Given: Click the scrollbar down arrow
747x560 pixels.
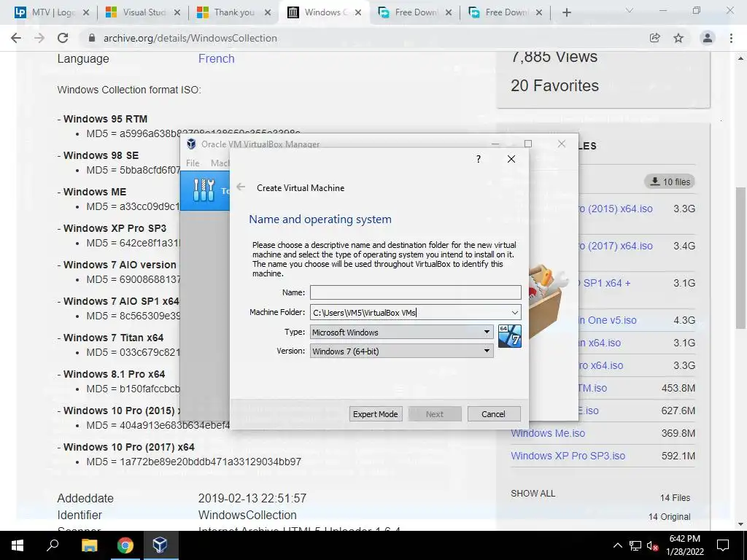Looking at the screenshot, I should click(740, 524).
